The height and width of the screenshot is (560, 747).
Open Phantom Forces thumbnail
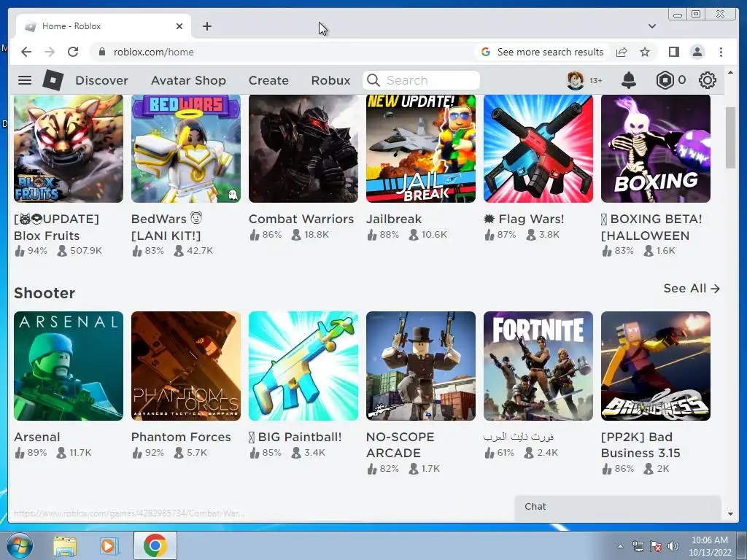pyautogui.click(x=186, y=366)
